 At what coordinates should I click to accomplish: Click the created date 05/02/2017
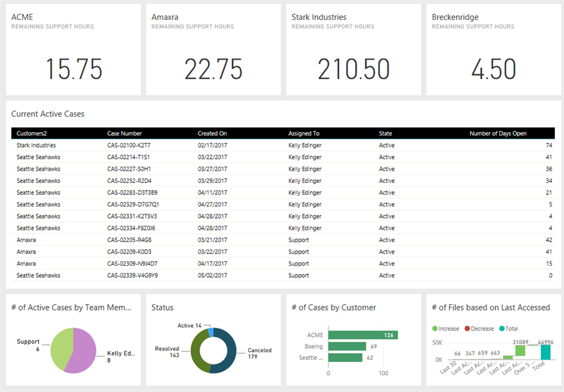point(212,276)
